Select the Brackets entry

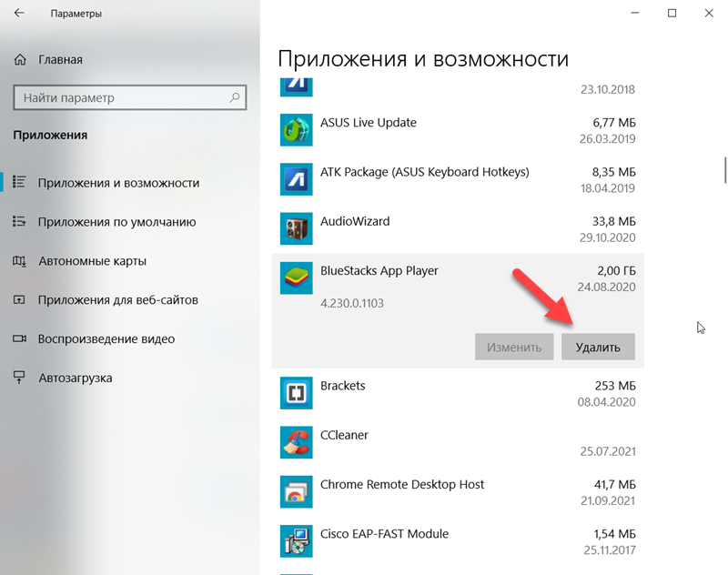tap(458, 393)
